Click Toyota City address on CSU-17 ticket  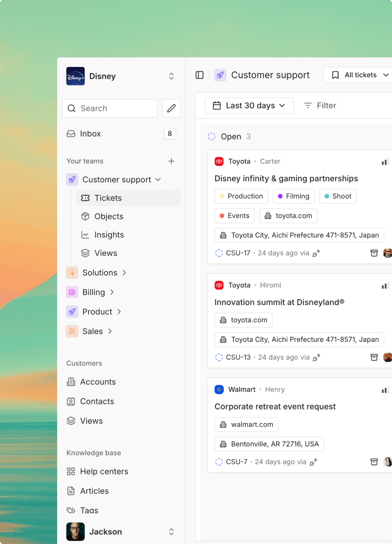click(299, 236)
